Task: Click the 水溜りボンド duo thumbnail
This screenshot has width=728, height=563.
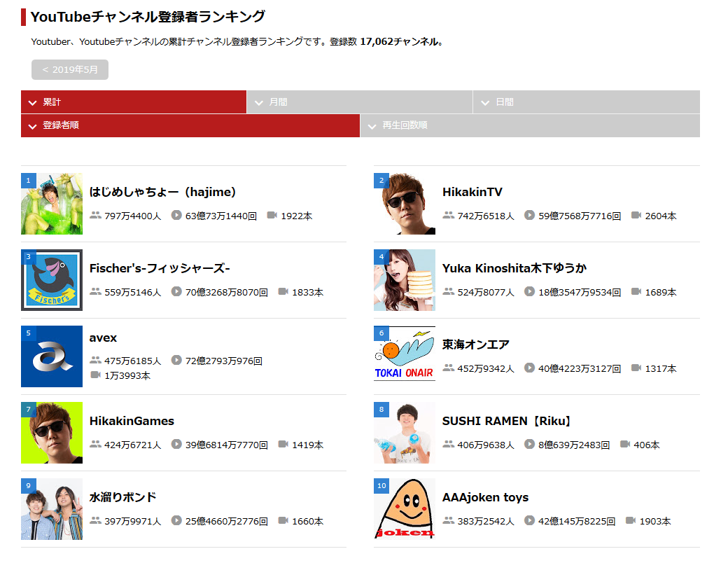Action: coord(52,508)
